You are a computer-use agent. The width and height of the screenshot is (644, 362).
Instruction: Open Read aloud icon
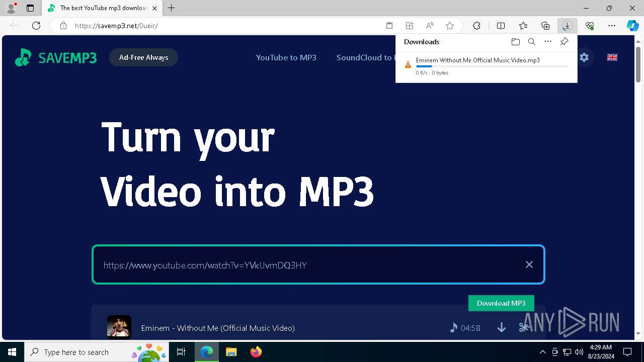click(430, 26)
